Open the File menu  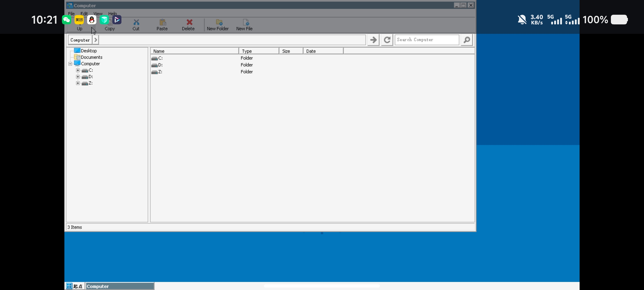[71, 14]
